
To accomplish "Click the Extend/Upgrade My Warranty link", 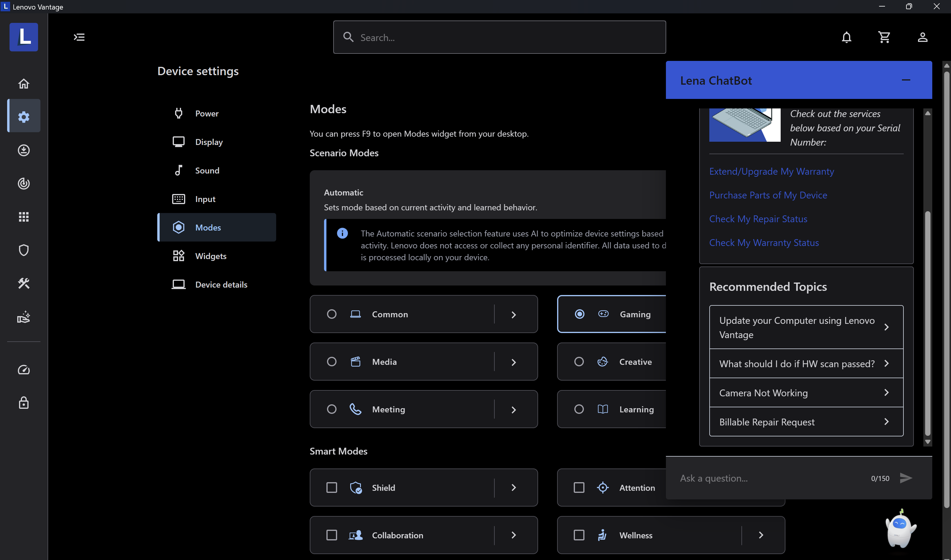I will 771,171.
